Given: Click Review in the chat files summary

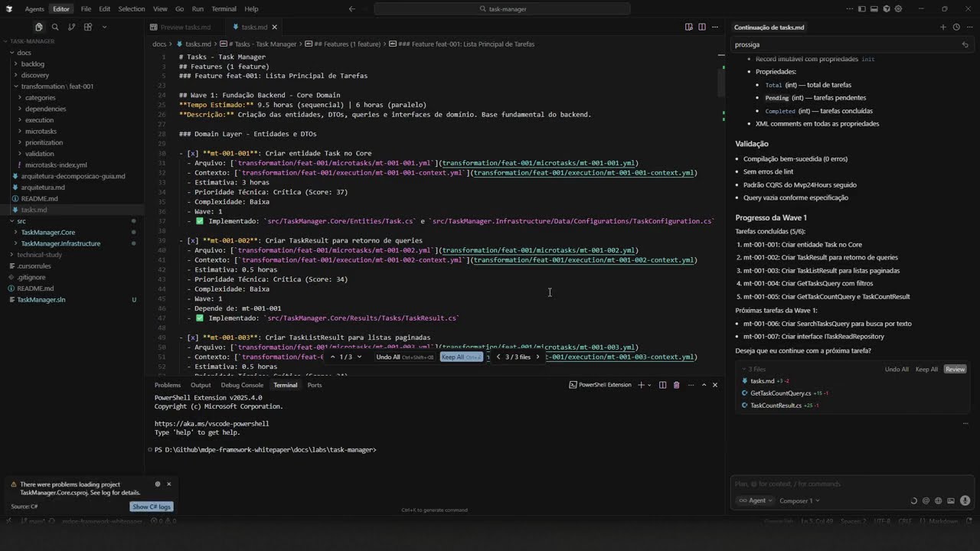Looking at the screenshot, I should (955, 369).
